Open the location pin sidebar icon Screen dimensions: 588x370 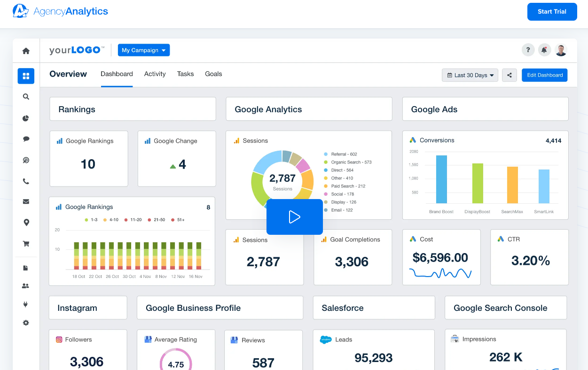[x=26, y=223]
